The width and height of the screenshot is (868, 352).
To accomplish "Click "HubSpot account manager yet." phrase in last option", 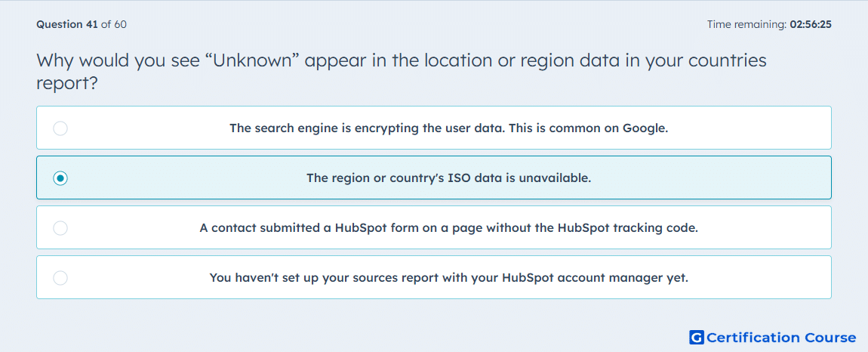I will (x=595, y=278).
